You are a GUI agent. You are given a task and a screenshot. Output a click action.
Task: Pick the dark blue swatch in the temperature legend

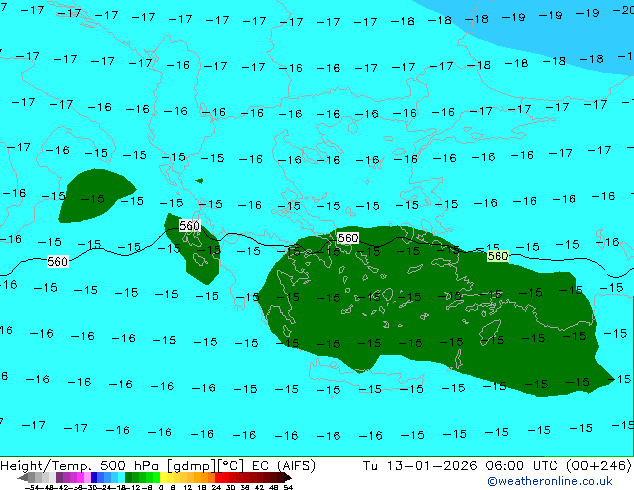pos(94,477)
